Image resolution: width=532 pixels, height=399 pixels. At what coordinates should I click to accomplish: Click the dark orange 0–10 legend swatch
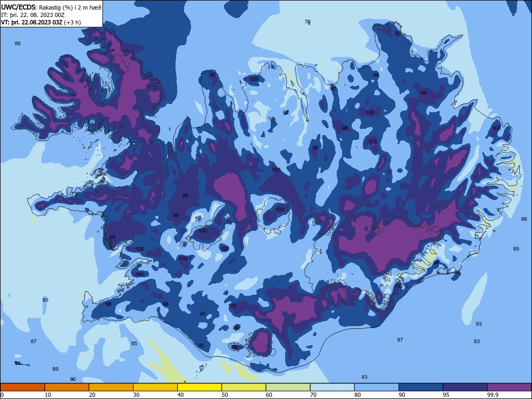click(22, 387)
